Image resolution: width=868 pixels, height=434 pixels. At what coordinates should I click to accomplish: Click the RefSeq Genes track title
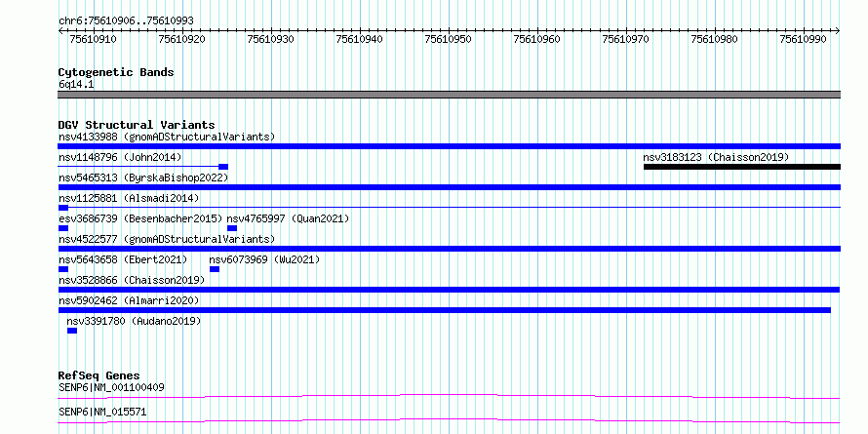[99, 375]
